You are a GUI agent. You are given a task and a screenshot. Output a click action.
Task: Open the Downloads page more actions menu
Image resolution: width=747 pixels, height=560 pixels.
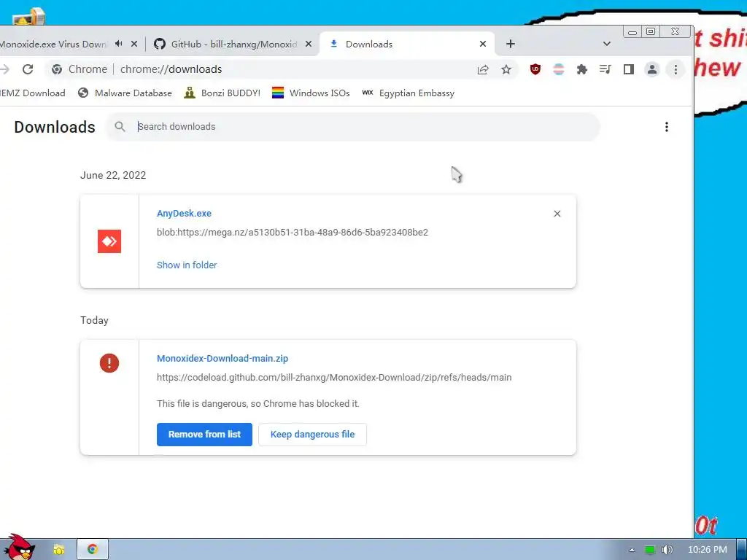pos(667,127)
